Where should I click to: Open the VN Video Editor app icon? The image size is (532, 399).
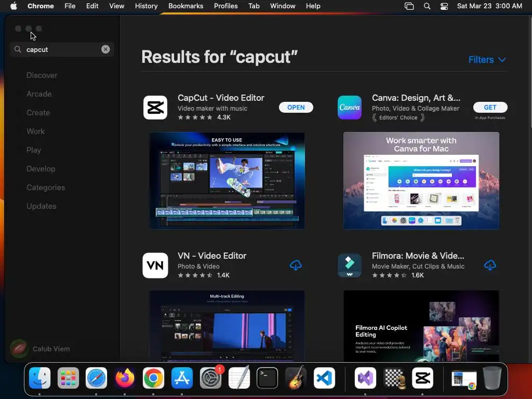(x=155, y=265)
